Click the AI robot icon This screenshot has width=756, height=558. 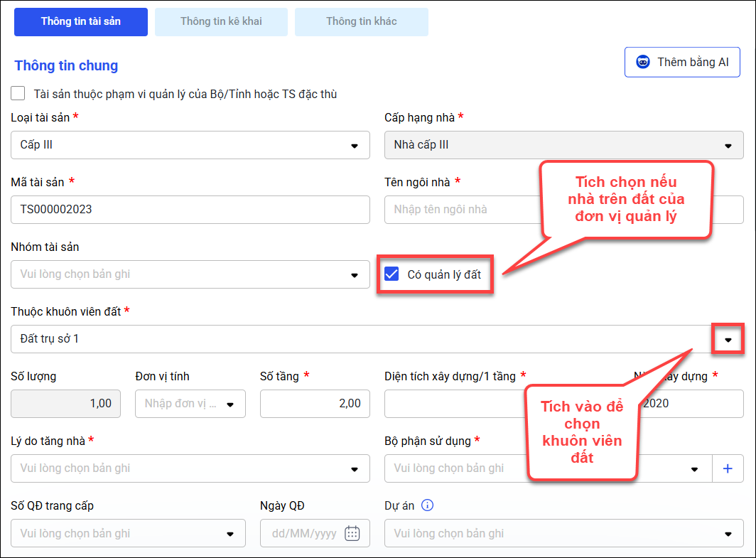[643, 63]
